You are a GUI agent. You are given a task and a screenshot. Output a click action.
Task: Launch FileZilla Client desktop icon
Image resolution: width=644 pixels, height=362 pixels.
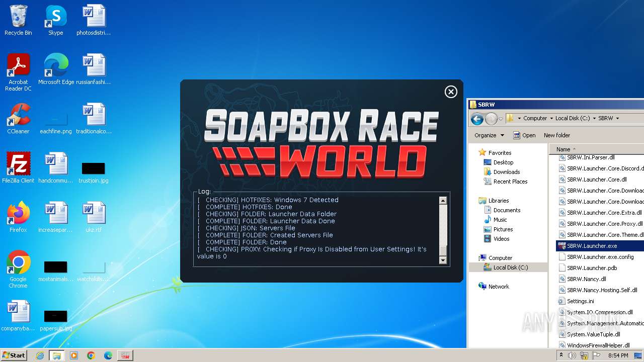[x=18, y=168]
